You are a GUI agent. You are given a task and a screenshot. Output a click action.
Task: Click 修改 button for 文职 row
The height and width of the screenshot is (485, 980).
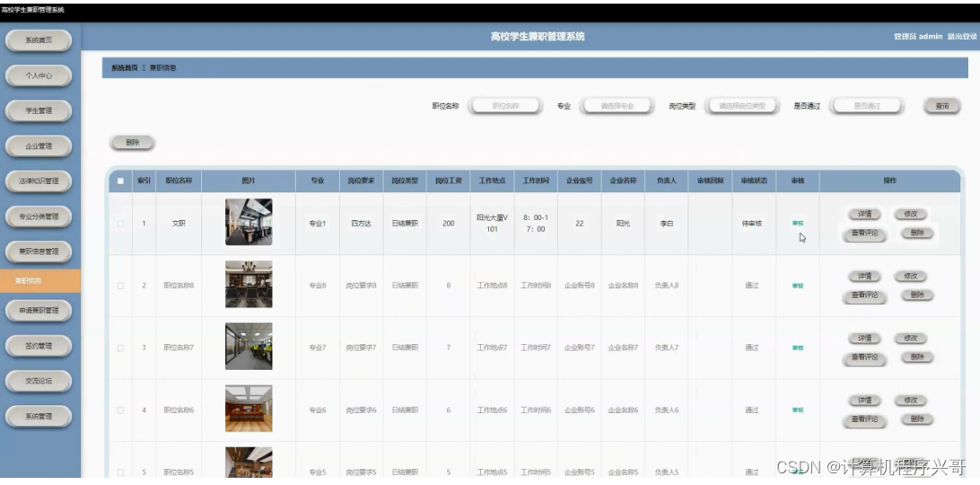[910, 214]
